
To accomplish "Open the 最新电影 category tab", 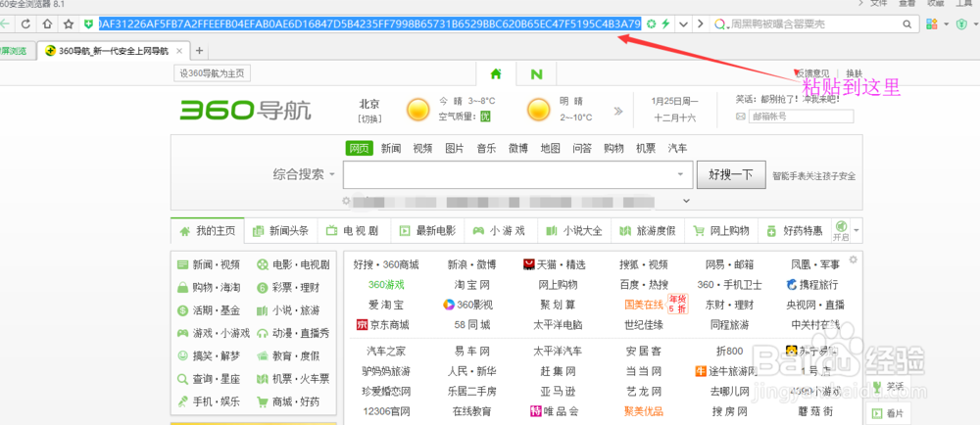I will click(427, 231).
